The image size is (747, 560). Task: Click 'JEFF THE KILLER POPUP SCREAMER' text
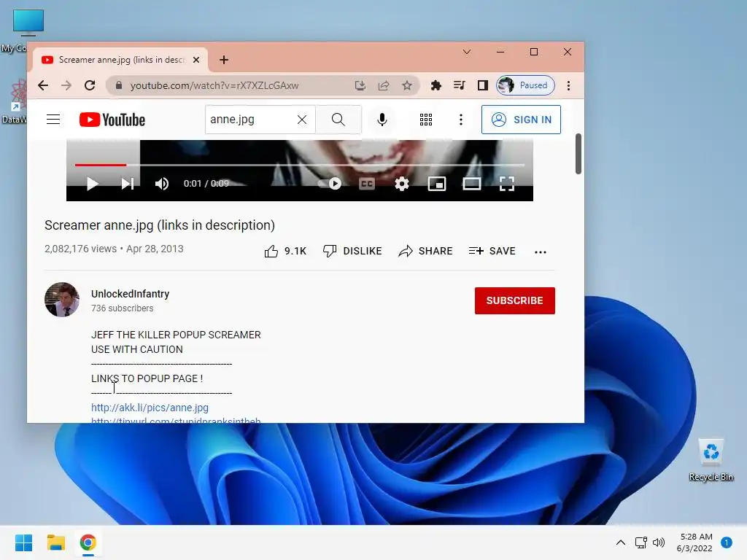176,335
